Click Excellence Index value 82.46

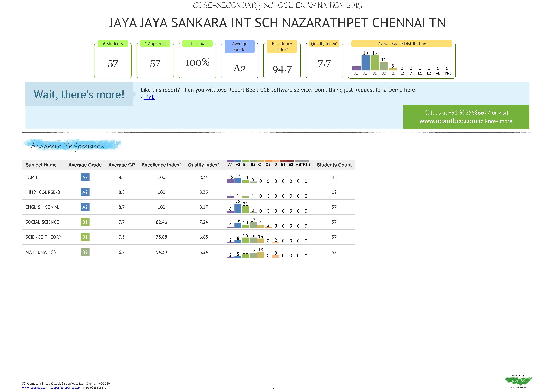(161, 222)
